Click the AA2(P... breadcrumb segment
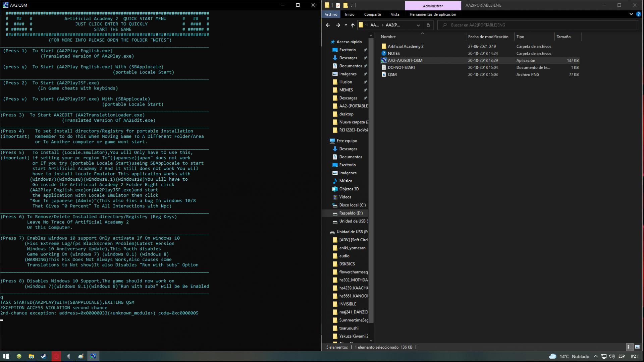644x362 pixels. pyautogui.click(x=393, y=25)
